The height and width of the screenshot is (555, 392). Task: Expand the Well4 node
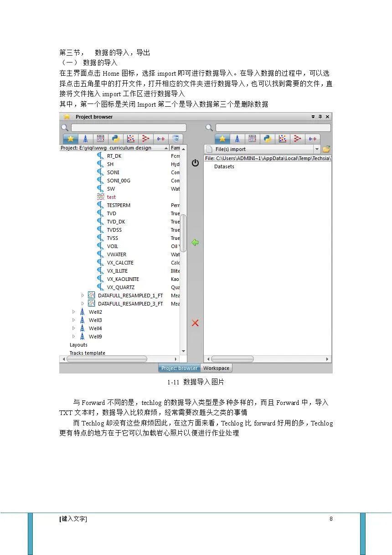coord(74,328)
